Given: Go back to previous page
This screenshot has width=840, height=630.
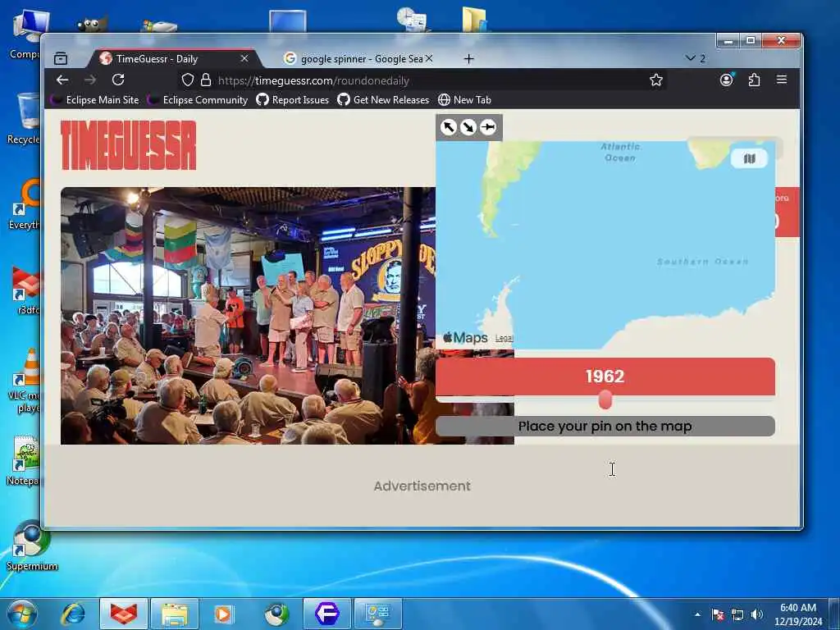Looking at the screenshot, I should (62, 80).
